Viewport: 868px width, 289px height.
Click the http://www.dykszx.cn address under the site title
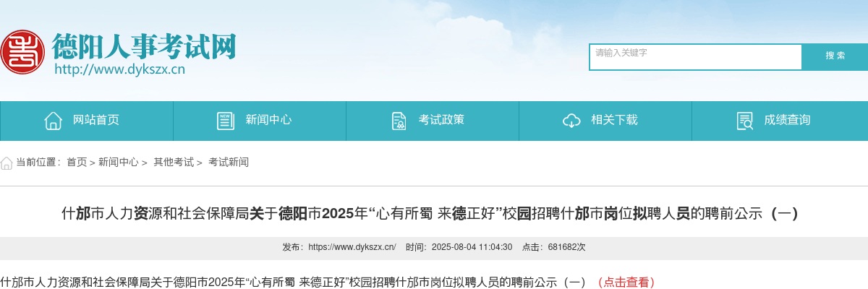[x=120, y=70]
